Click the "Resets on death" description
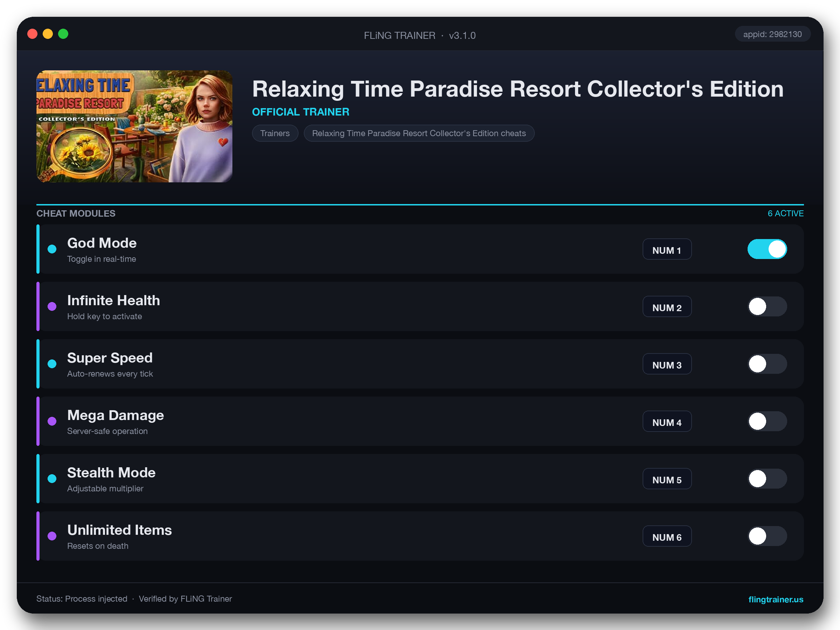840x630 pixels. 98,546
